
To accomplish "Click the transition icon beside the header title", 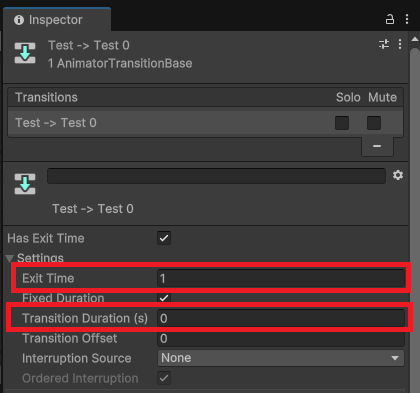I will point(25,53).
